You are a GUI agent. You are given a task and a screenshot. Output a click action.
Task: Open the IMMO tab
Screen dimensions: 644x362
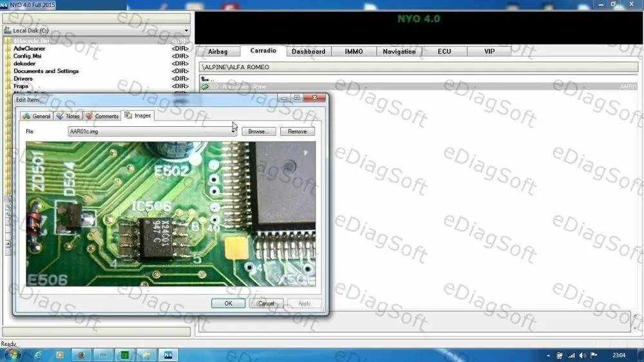[x=354, y=52]
